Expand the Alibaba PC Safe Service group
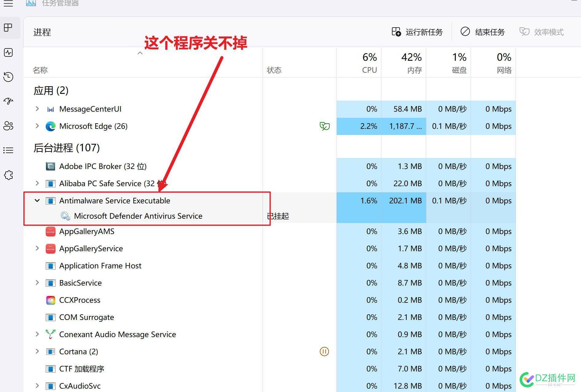581x392 pixels. coord(37,183)
